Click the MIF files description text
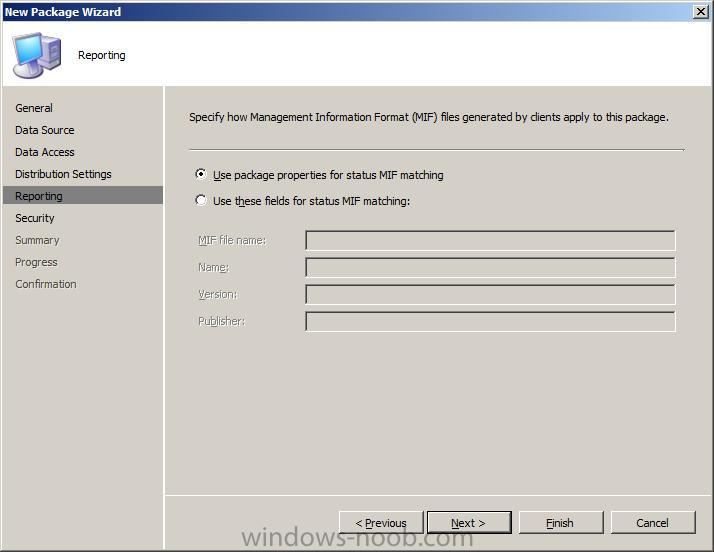Screen dimensions: 714x552 429,117
